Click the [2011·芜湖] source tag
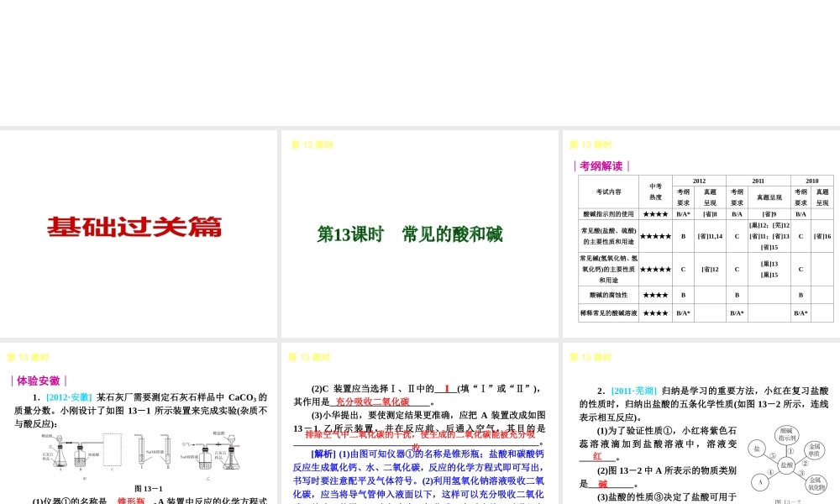Viewport: 840px width, 504px height. pyautogui.click(x=633, y=391)
